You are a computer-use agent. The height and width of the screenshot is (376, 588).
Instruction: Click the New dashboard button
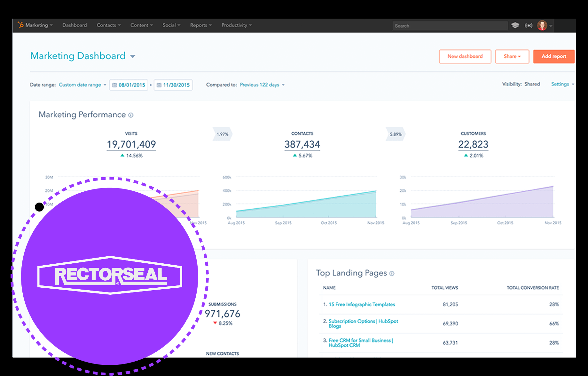[465, 56]
